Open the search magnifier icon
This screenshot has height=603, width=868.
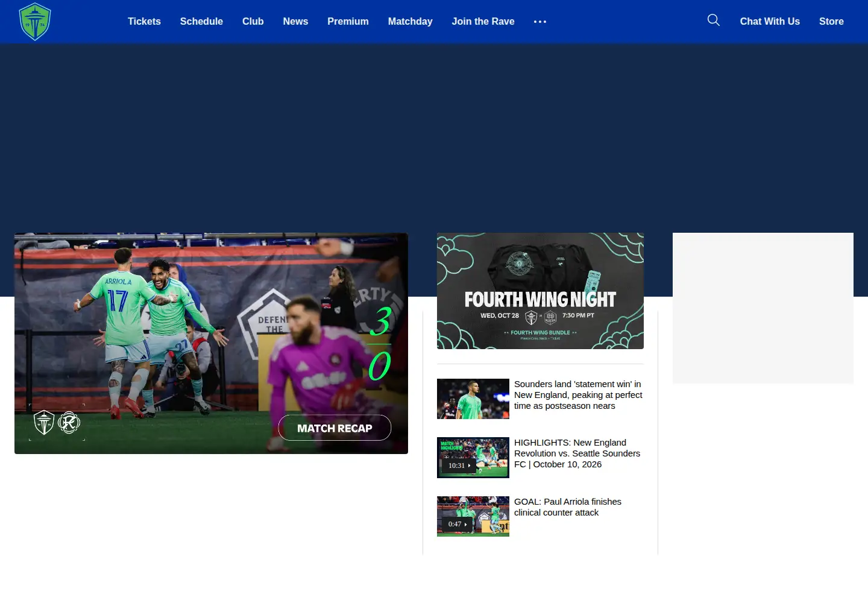[x=714, y=20]
